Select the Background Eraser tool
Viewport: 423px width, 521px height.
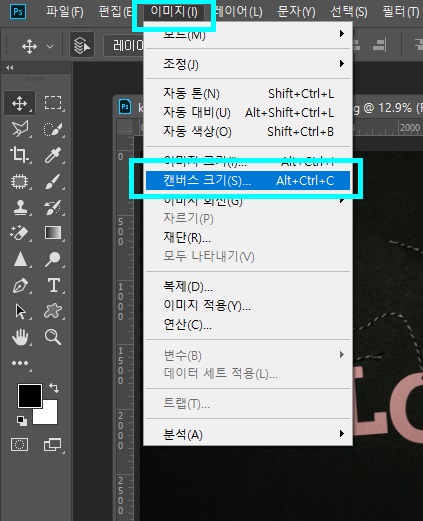click(20, 233)
